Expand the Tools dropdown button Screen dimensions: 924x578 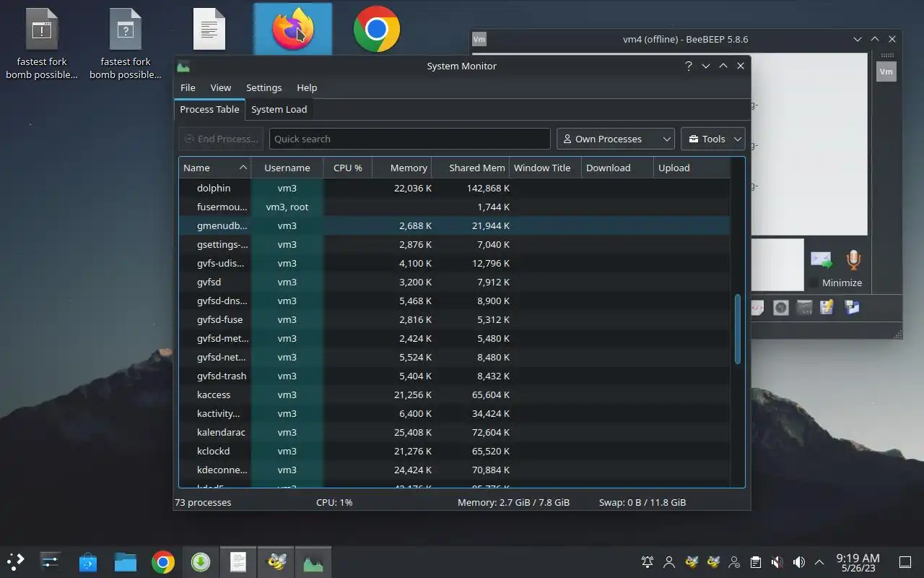click(713, 139)
